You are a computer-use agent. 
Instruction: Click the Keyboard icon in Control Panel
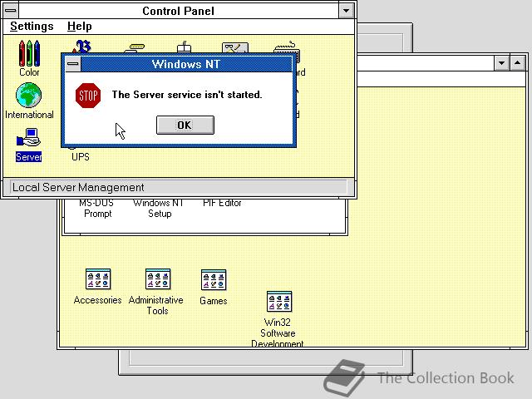pyautogui.click(x=287, y=47)
